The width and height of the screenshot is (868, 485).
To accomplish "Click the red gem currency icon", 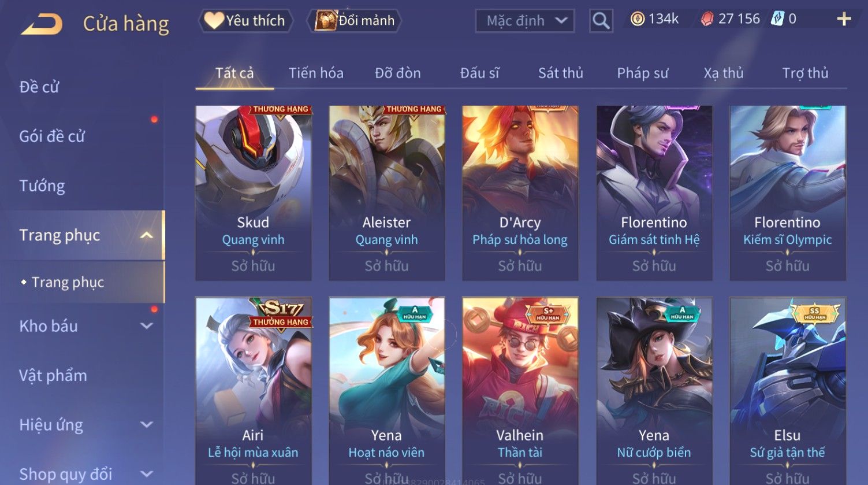I will coord(707,19).
